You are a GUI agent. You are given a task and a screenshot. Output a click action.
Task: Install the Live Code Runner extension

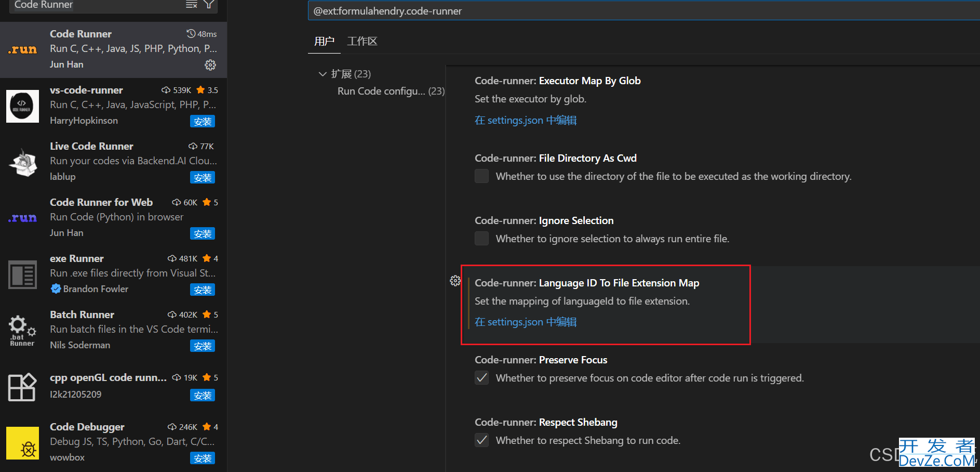pyautogui.click(x=203, y=178)
